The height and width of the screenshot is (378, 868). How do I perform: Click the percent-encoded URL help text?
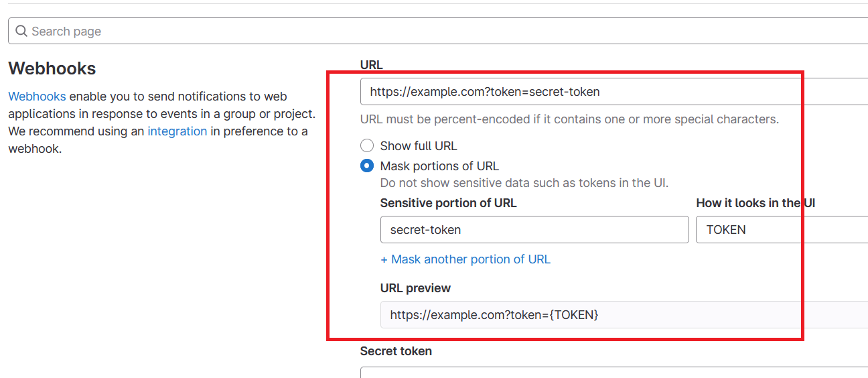[x=569, y=119]
